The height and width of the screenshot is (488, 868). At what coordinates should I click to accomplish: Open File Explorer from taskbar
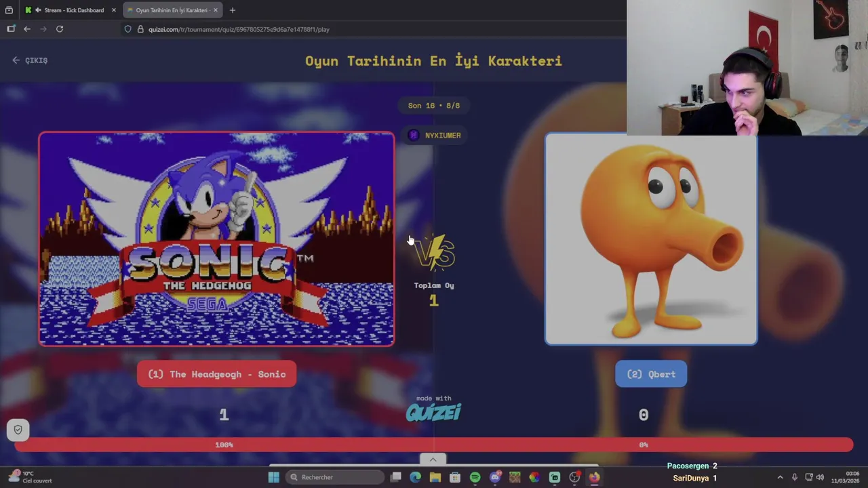click(435, 477)
